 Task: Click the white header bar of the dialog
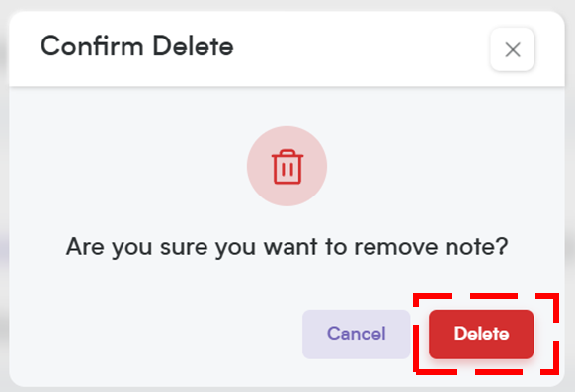(287, 48)
